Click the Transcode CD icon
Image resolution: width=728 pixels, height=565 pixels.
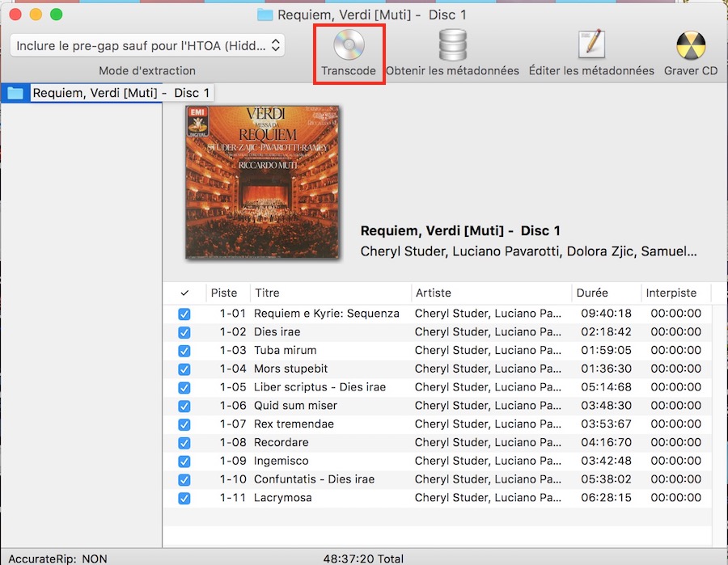349,46
